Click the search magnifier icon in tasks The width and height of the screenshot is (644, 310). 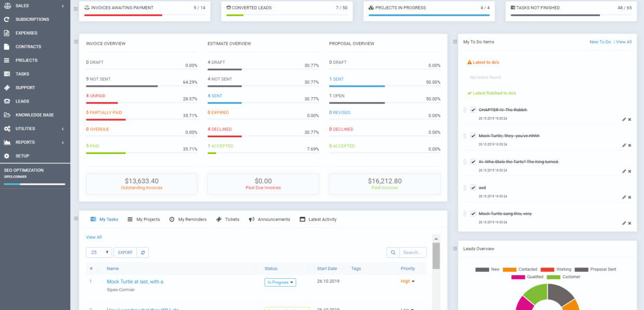point(394,252)
